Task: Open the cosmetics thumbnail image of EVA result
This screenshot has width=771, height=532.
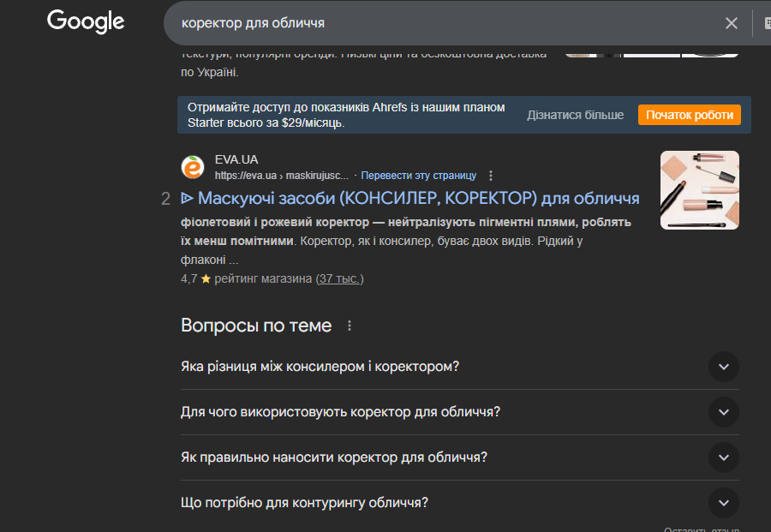Action: [x=699, y=190]
